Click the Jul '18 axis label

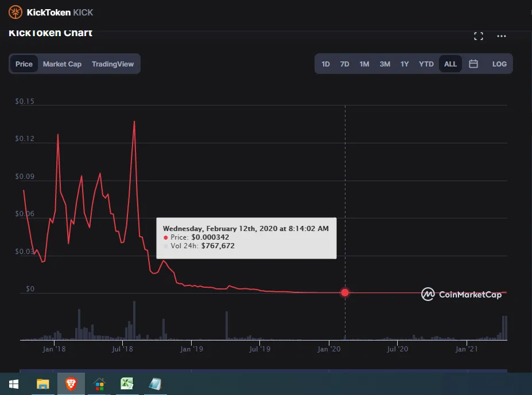coord(122,349)
